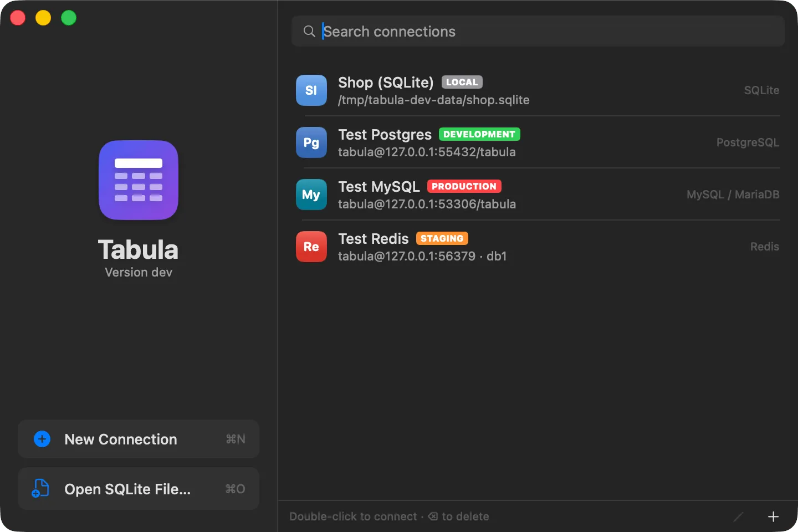Click the DEVELOPMENT badge on Test Postgres
The width and height of the screenshot is (798, 532).
pos(479,134)
